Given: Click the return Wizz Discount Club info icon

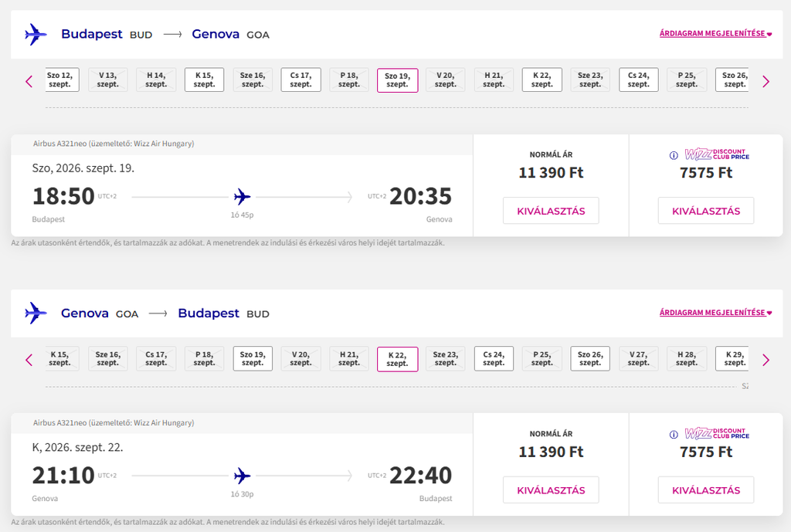Looking at the screenshot, I should [674, 434].
